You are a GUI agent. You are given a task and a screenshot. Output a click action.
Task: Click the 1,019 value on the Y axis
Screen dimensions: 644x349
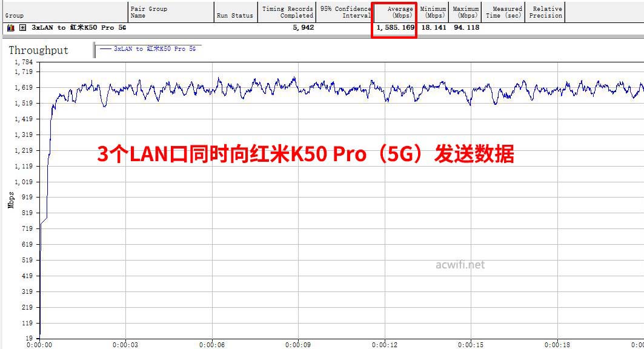point(24,182)
